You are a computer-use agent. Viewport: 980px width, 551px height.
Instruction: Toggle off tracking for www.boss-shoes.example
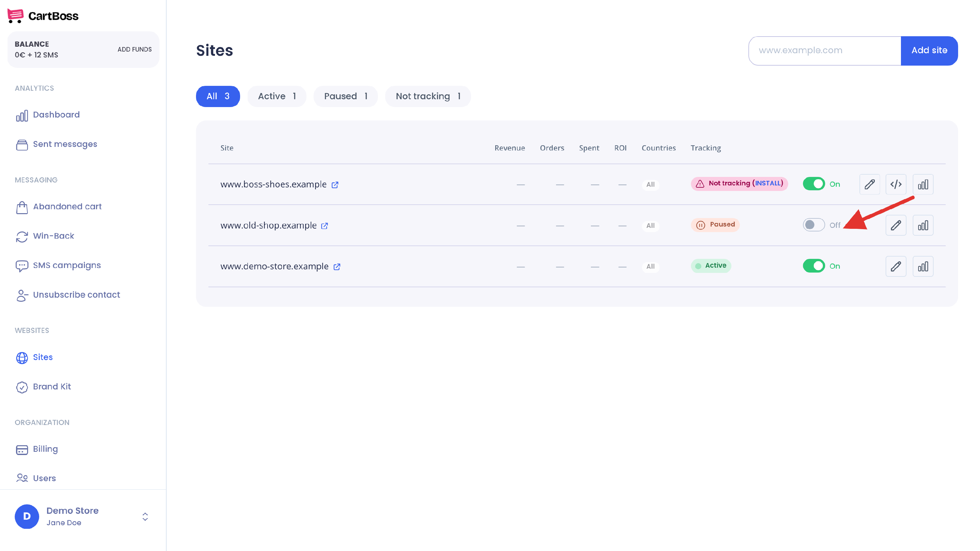pyautogui.click(x=814, y=184)
